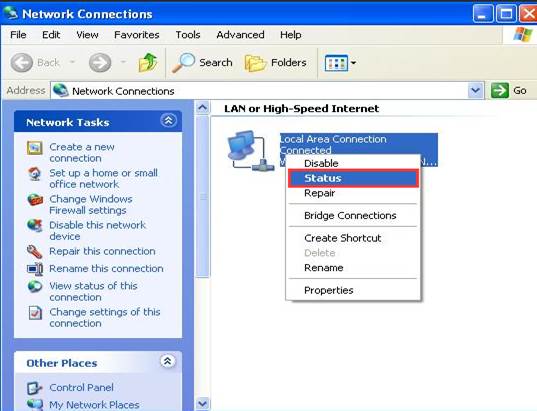The width and height of the screenshot is (537, 411).
Task: Open Search from the toolbar
Action: (x=202, y=63)
